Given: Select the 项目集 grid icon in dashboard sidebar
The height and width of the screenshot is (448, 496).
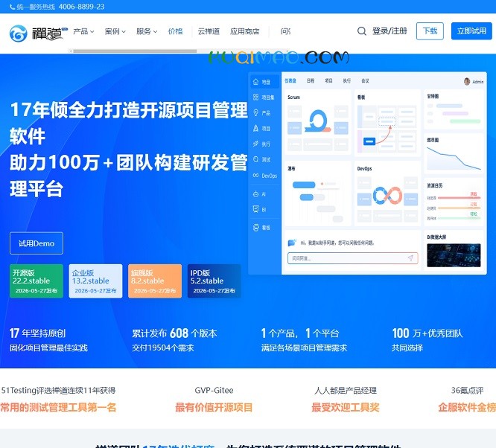Looking at the screenshot, I should click(x=256, y=97).
